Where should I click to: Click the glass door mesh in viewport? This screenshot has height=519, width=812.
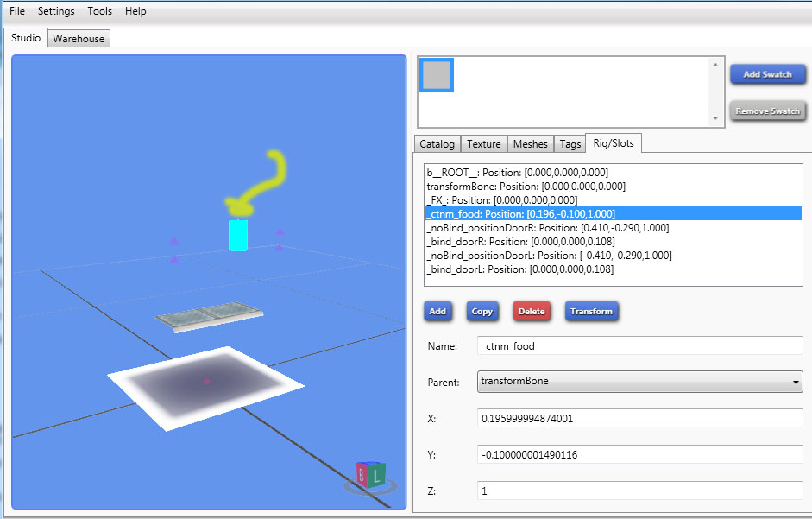click(209, 316)
